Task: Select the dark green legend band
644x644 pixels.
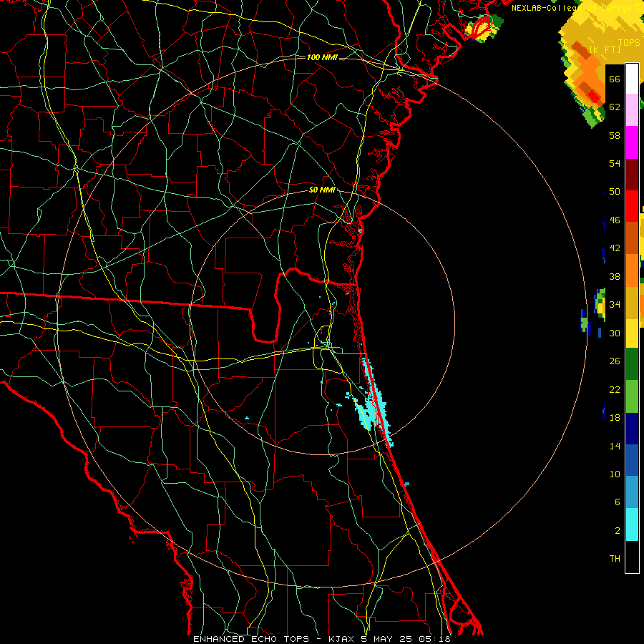Action: 632,364
